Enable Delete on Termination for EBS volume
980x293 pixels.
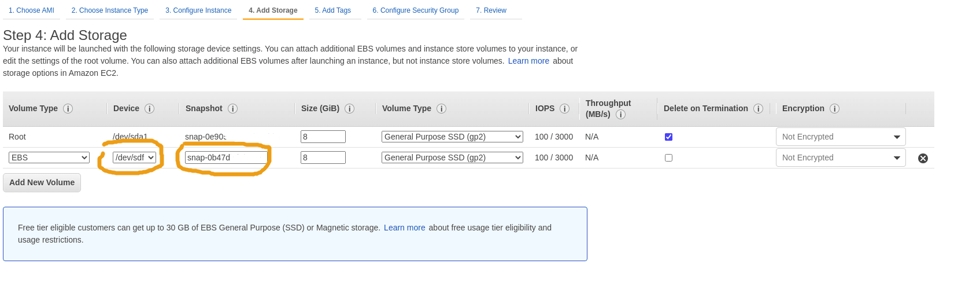(x=668, y=158)
